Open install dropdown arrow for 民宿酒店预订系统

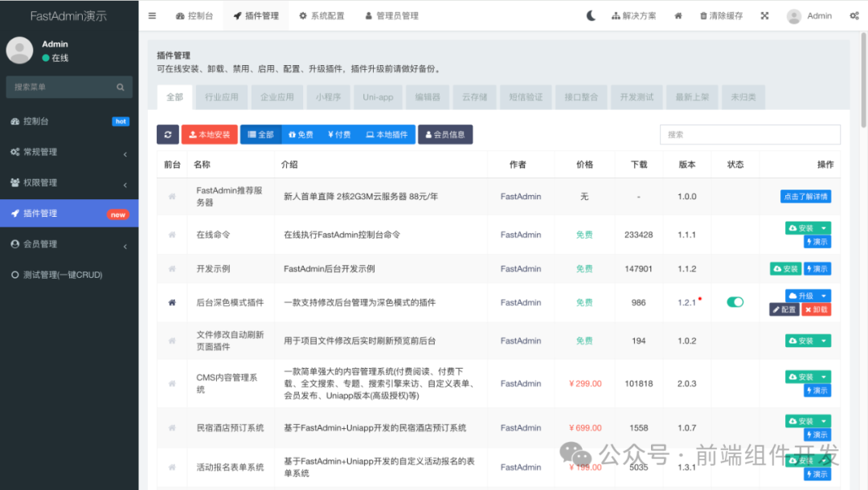coord(824,421)
